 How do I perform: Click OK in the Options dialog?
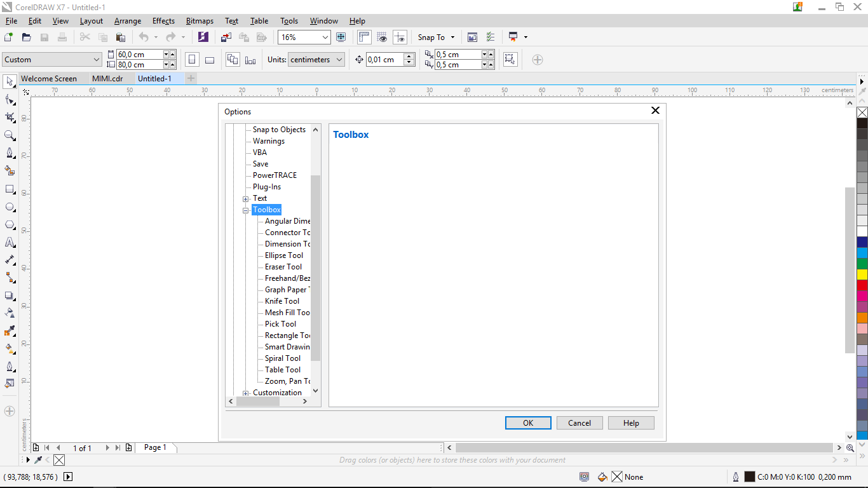pyautogui.click(x=528, y=423)
